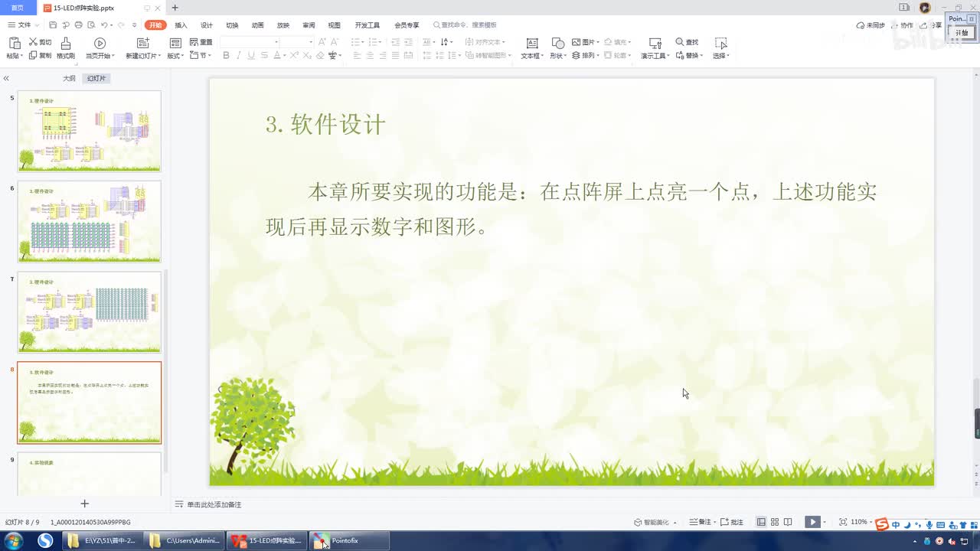
Task: Open the 演示工具 presentation tools
Action: (655, 43)
